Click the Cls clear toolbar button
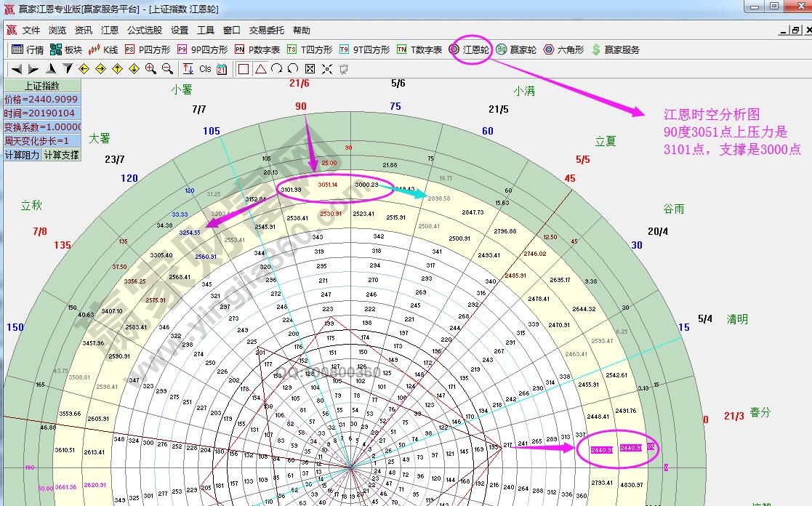This screenshot has height=506, width=812. [205, 69]
